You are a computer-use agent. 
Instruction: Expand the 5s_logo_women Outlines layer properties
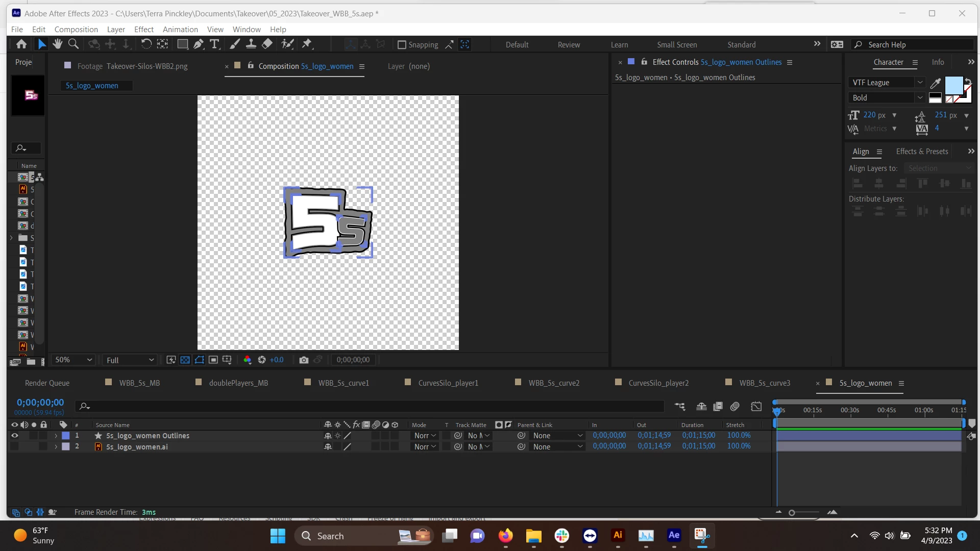(56, 436)
